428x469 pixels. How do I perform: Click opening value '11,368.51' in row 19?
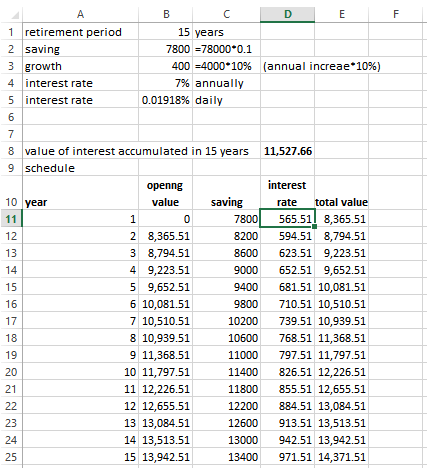[x=166, y=355]
